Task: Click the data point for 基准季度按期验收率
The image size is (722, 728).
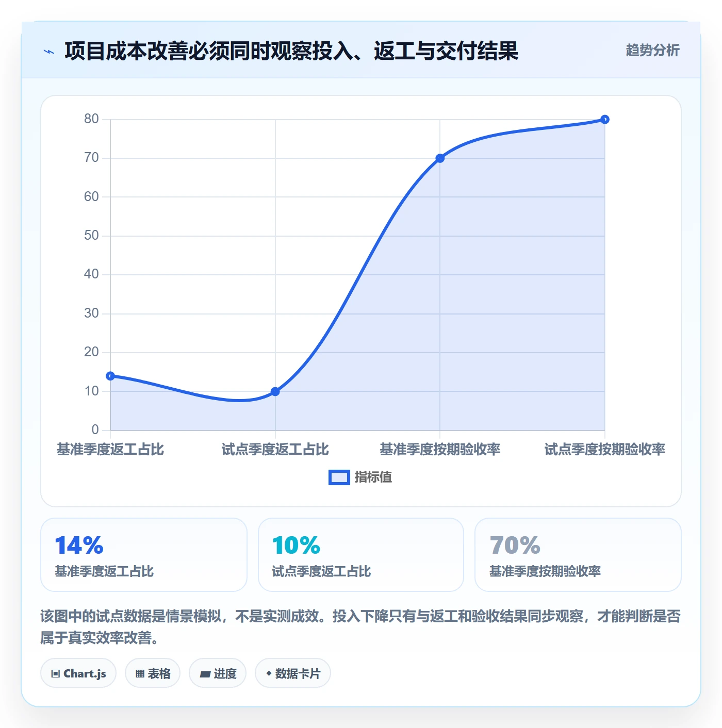Action: click(x=440, y=158)
